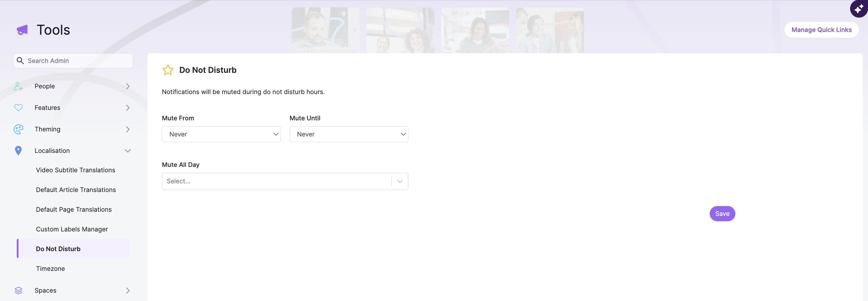Open the Theming menu

47,129
